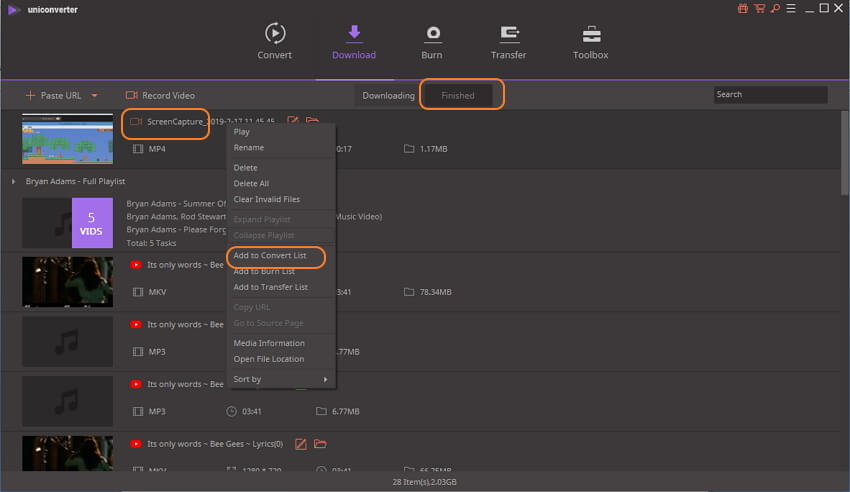This screenshot has width=850, height=492.
Task: Open the Convert section
Action: tap(275, 41)
